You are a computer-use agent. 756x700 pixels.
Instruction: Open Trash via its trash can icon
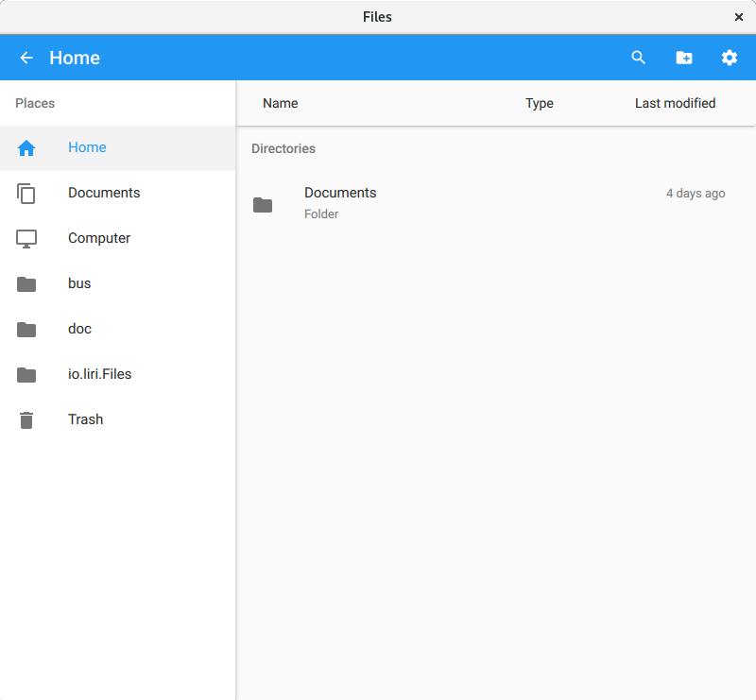26,419
